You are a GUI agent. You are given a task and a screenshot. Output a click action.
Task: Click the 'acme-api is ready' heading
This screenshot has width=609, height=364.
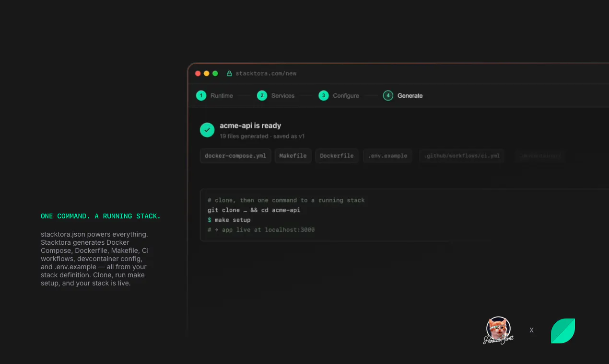click(x=250, y=125)
